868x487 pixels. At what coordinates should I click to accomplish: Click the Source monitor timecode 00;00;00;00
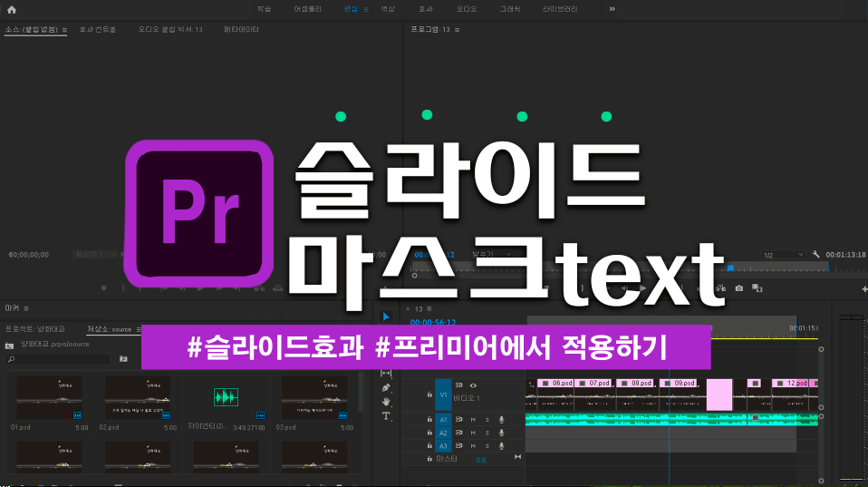coord(29,255)
